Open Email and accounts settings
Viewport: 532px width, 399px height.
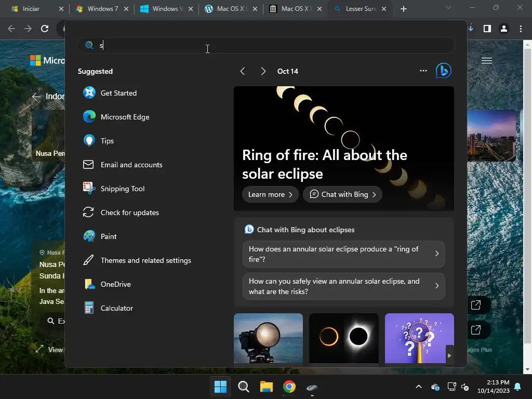(123, 165)
